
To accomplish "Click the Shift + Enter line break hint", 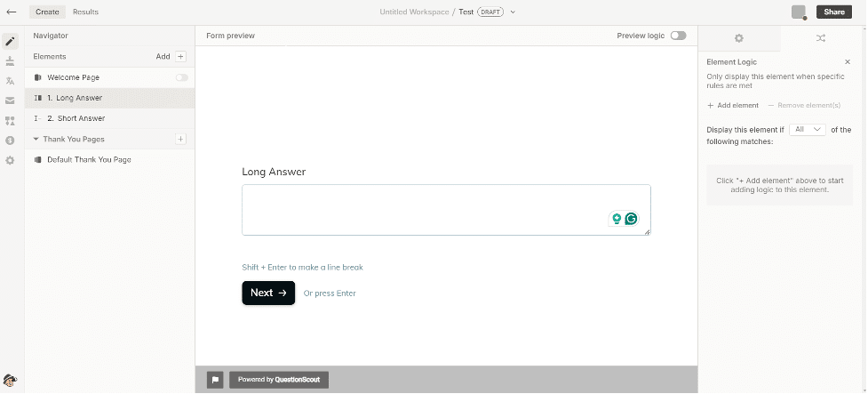I will (302, 267).
